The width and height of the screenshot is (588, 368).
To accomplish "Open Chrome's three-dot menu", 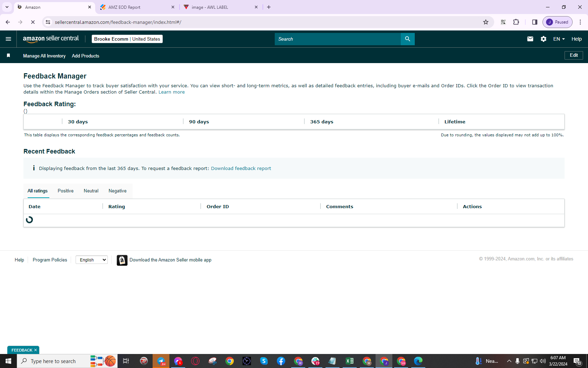I will [x=580, y=22].
